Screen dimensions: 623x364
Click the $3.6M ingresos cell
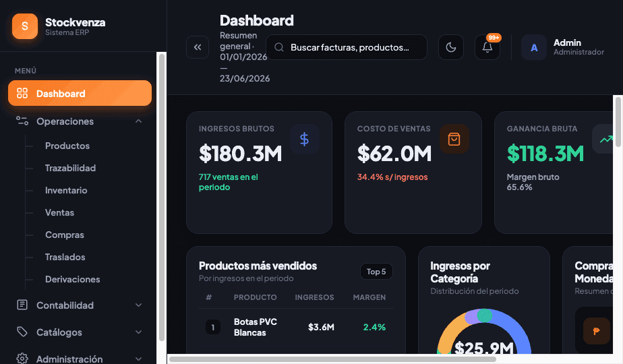(321, 327)
